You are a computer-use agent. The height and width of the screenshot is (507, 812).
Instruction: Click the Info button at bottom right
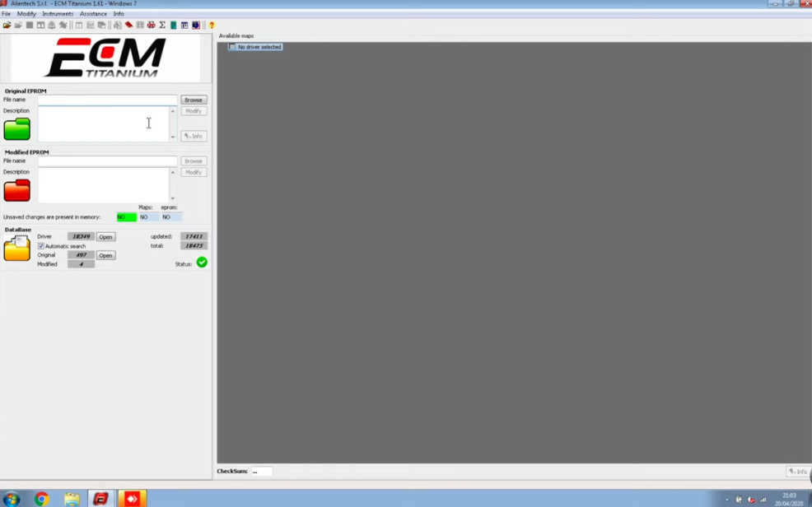[798, 472]
